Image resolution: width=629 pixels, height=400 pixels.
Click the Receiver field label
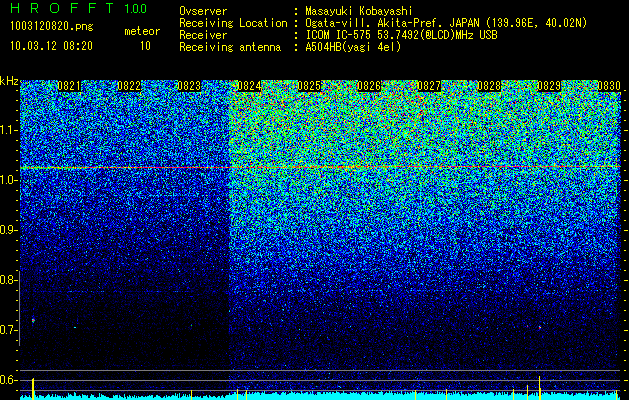tap(203, 35)
